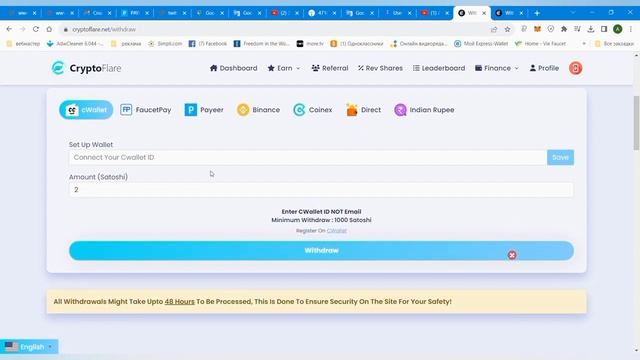Open the Profile page
This screenshot has width=640, height=360.
point(544,68)
